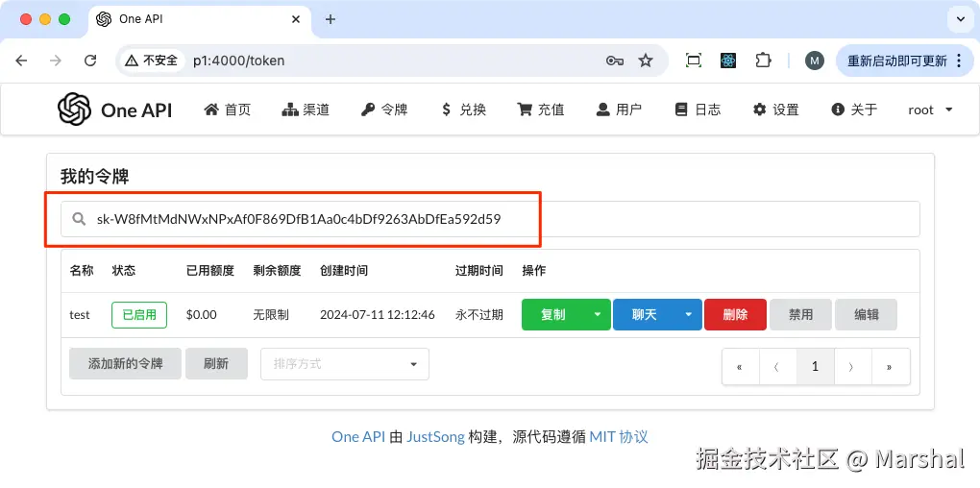
Task: Click the 已用额度 column header
Action: click(210, 271)
